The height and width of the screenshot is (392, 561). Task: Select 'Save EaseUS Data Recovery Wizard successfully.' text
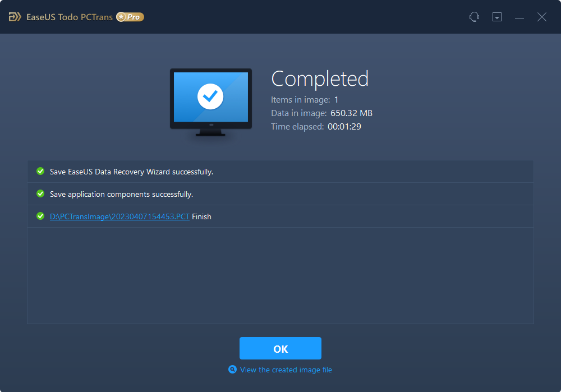131,172
